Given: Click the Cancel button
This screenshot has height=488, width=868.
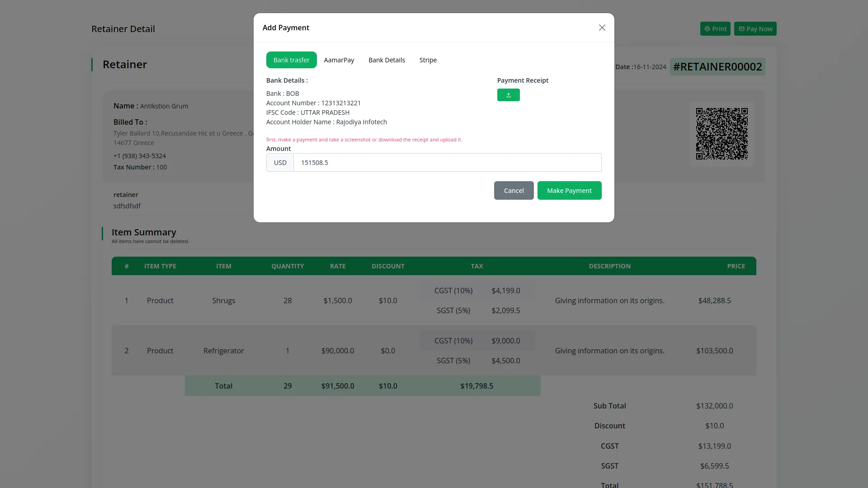Looking at the screenshot, I should coord(514,191).
